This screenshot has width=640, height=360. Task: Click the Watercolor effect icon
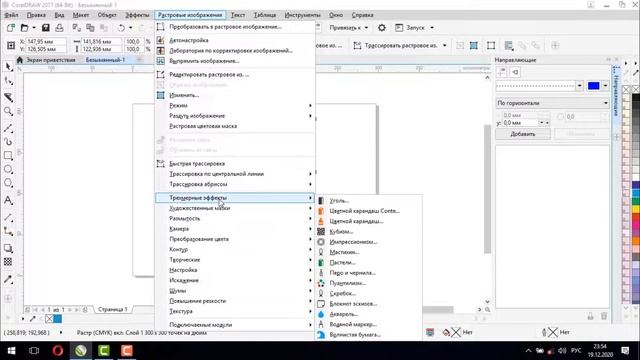coord(321,314)
